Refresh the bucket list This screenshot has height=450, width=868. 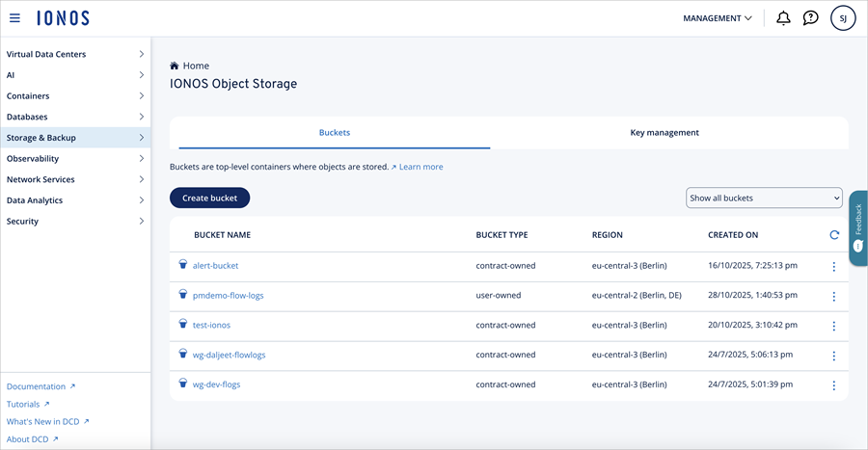834,235
